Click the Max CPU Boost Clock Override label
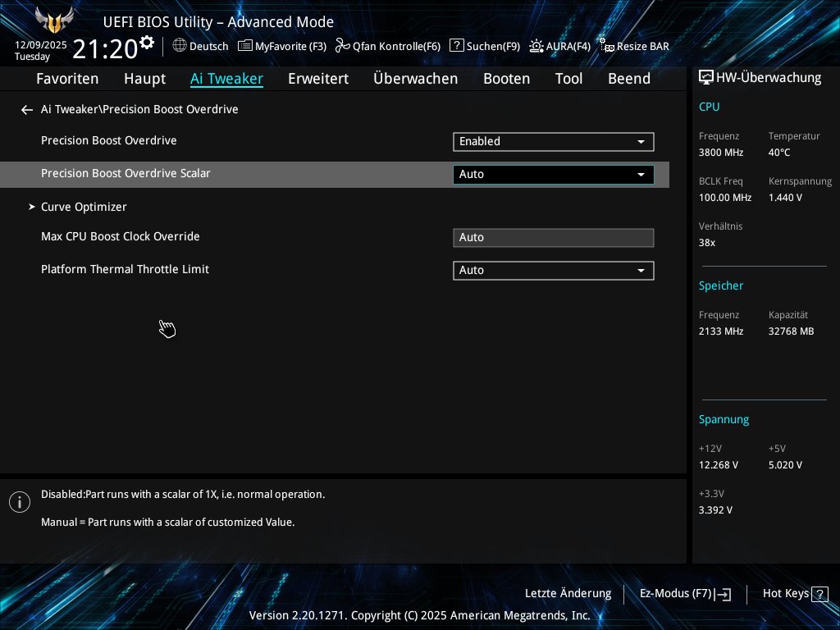Image resolution: width=840 pixels, height=630 pixels. [121, 236]
